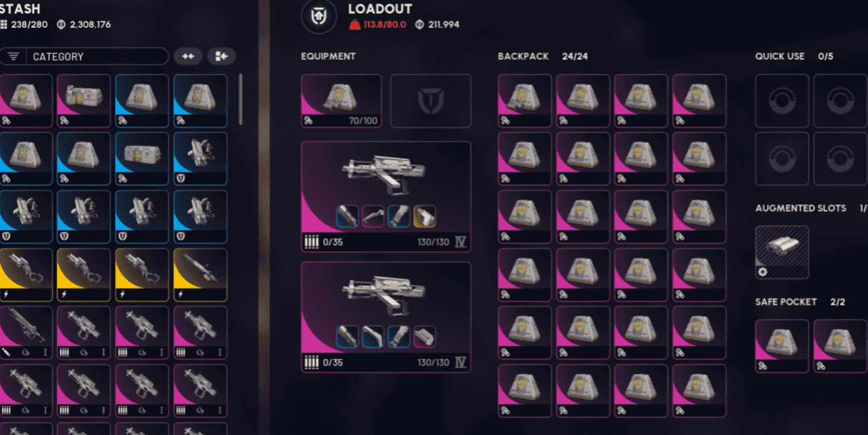The width and height of the screenshot is (868, 435).
Task: Select the equipped augment showing 70/100
Action: [x=341, y=101]
